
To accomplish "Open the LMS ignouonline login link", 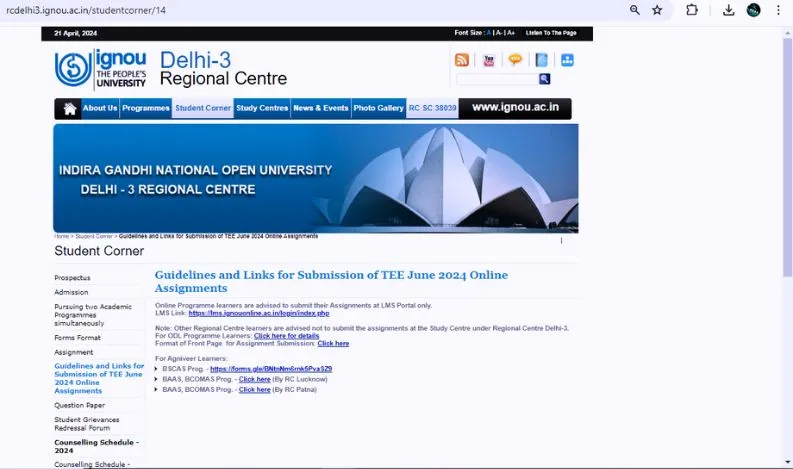I will point(259,313).
